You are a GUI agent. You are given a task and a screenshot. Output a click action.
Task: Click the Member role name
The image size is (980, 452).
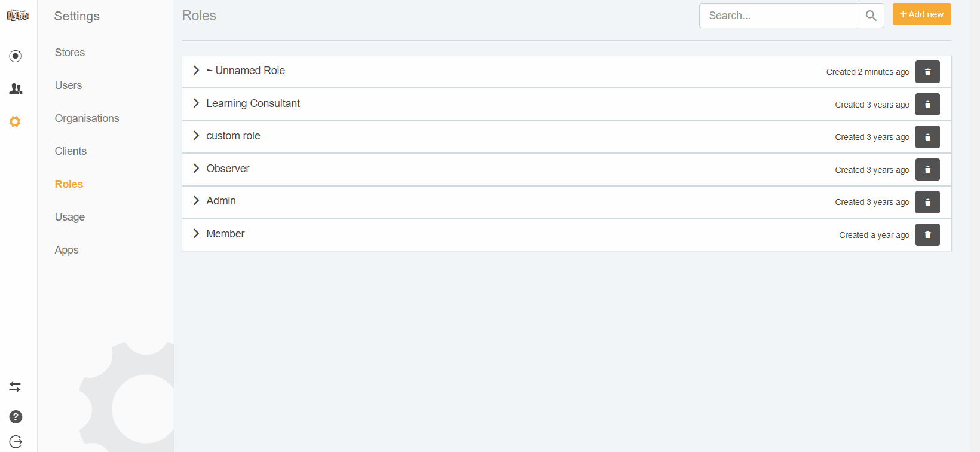(225, 234)
